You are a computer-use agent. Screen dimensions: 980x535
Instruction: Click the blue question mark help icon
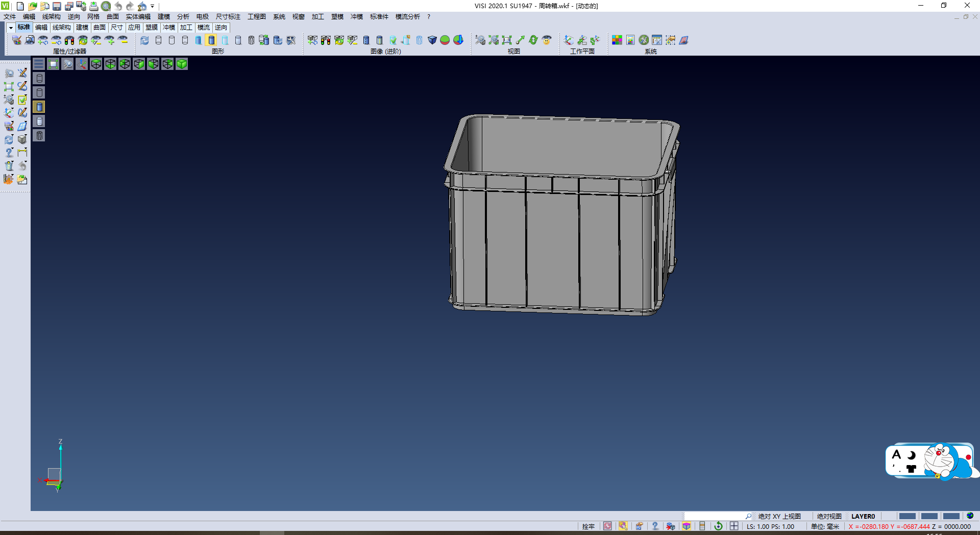[x=9, y=153]
